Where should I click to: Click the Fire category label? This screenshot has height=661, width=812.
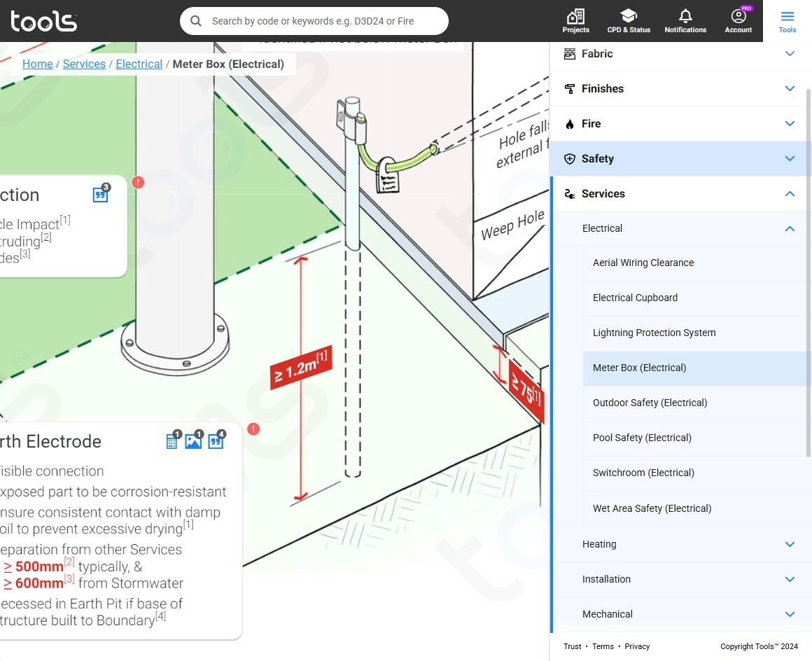(591, 124)
